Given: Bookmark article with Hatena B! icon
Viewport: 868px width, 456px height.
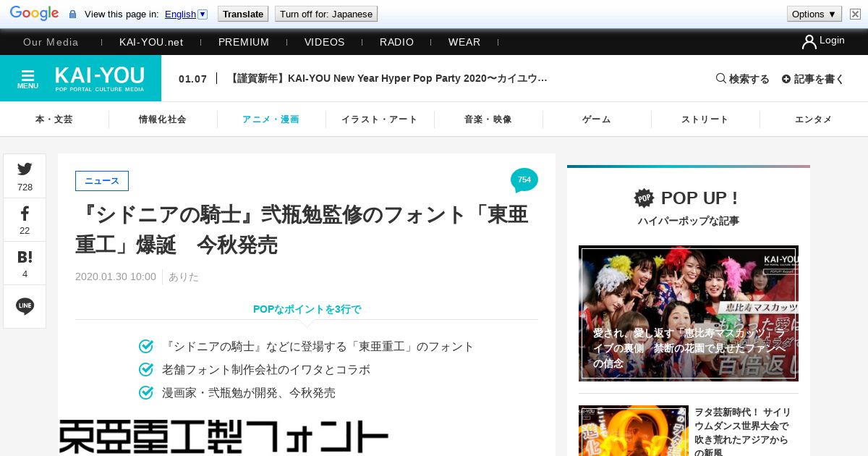Looking at the screenshot, I should [x=25, y=257].
